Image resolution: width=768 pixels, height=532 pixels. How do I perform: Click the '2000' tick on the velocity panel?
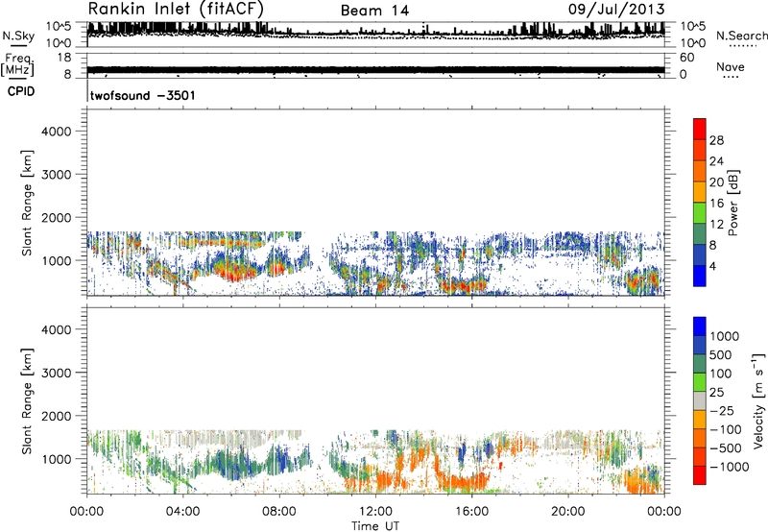pyautogui.click(x=57, y=416)
